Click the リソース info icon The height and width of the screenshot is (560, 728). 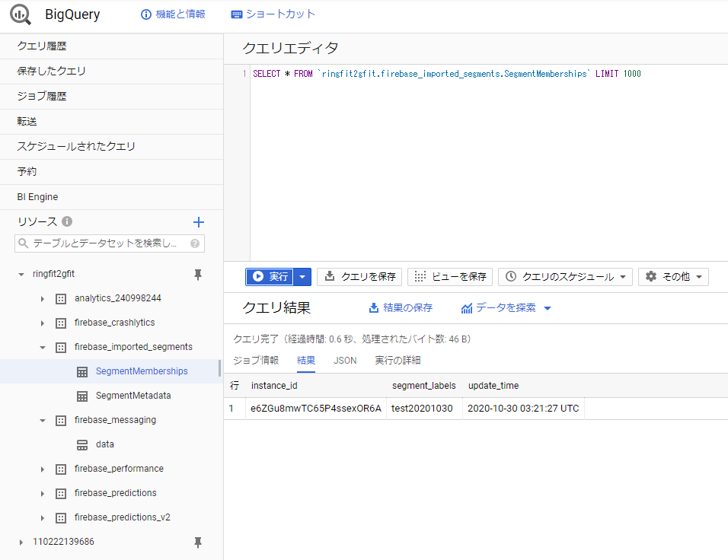click(67, 221)
